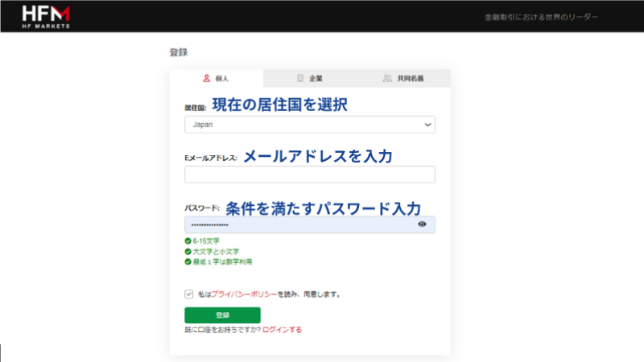Focus the Eメールアドレス input field
The image size is (644, 362).
tap(310, 175)
